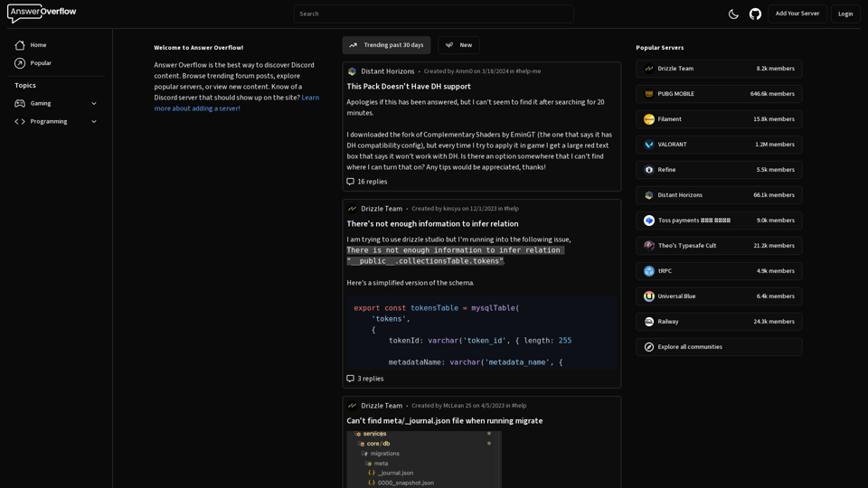Open Learn more about adding a server link
868x488 pixels.
tap(236, 103)
